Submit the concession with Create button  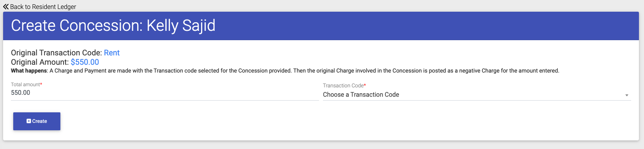coord(37,121)
